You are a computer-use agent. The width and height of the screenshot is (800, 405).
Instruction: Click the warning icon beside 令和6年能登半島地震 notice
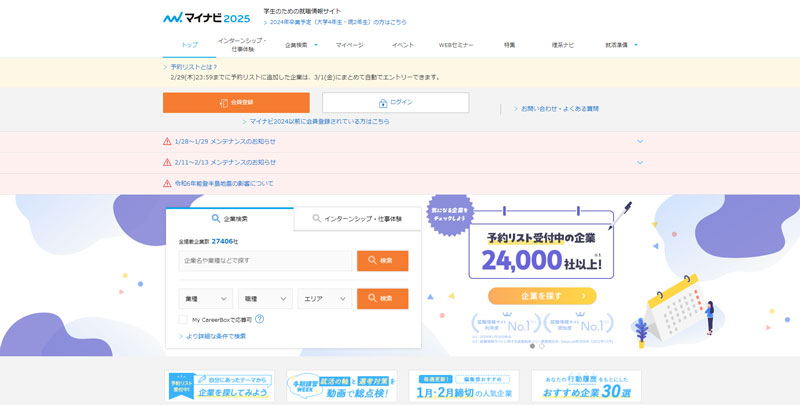coord(167,183)
